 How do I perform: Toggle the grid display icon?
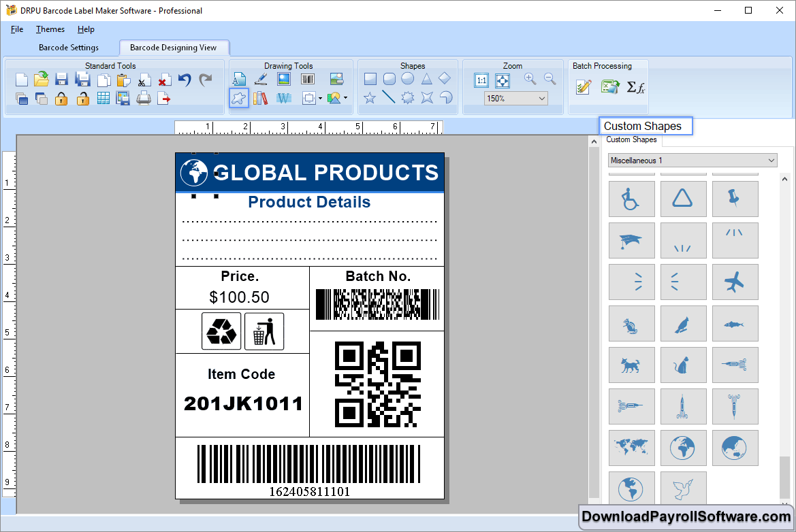(103, 99)
